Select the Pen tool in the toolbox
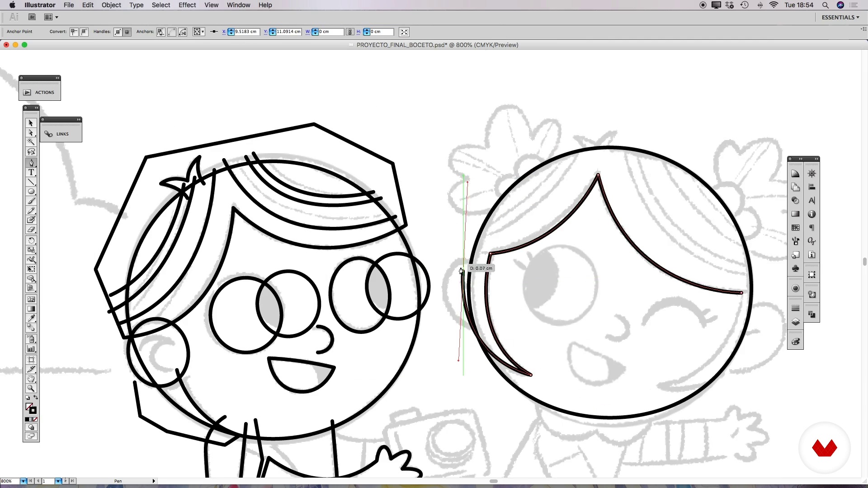 [31, 163]
